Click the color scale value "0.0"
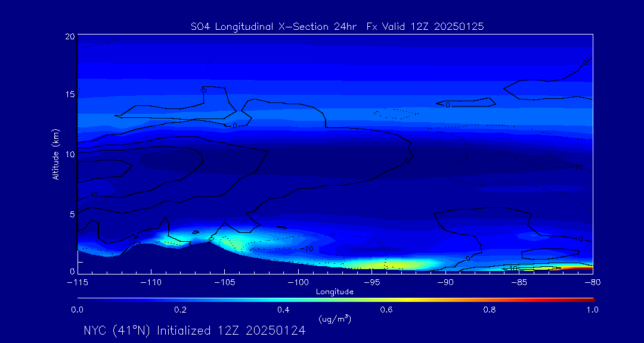Screen dimensions: 644x343 pos(77,310)
